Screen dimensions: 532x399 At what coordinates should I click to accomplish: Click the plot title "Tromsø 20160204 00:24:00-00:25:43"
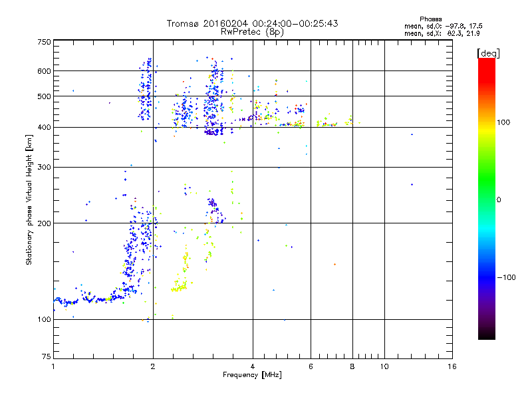coord(252,23)
